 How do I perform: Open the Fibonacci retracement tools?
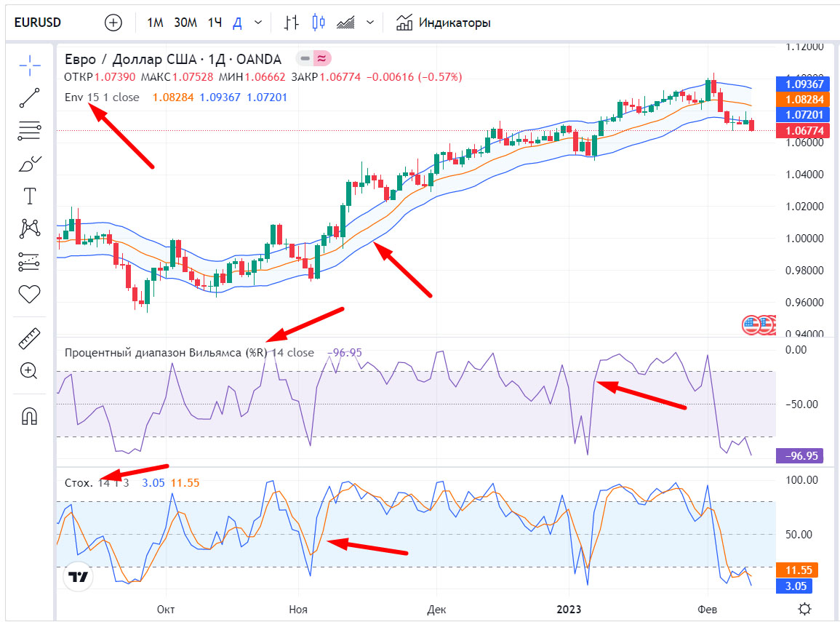point(30,130)
